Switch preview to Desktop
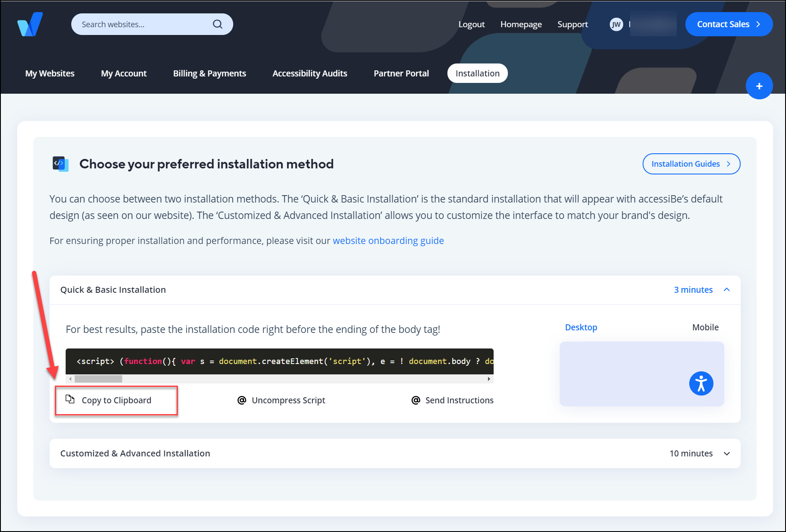 581,327
